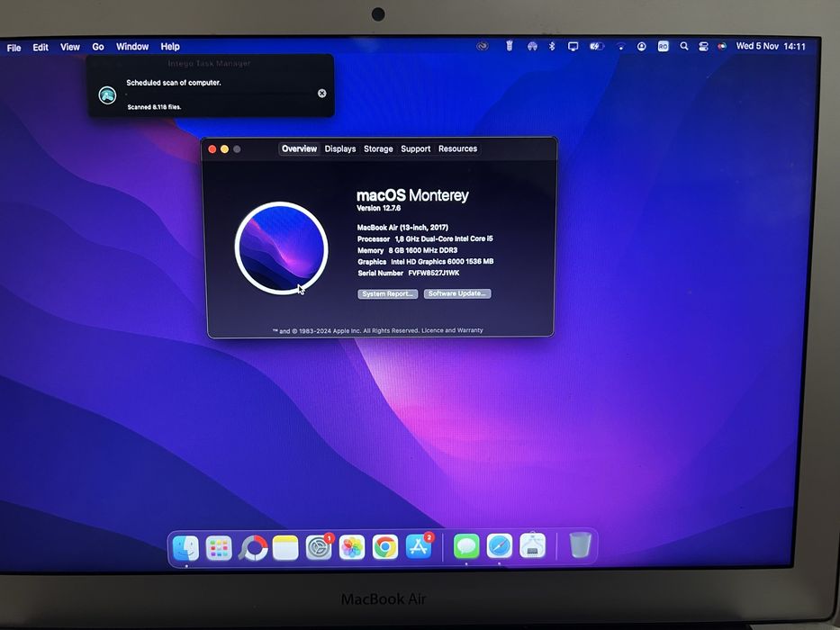The image size is (840, 630).
Task: Switch to the Storage tab
Action: tap(378, 148)
